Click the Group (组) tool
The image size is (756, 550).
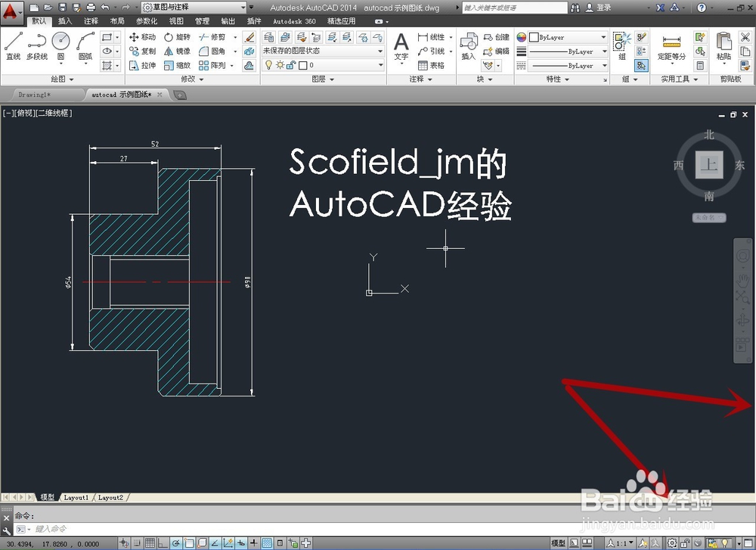pyautogui.click(x=622, y=46)
